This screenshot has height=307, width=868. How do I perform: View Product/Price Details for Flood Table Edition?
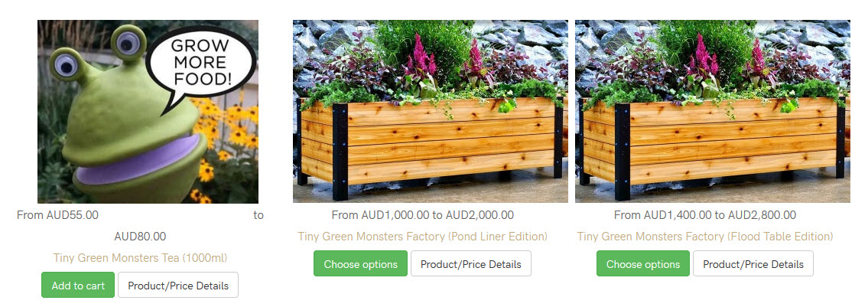(753, 263)
